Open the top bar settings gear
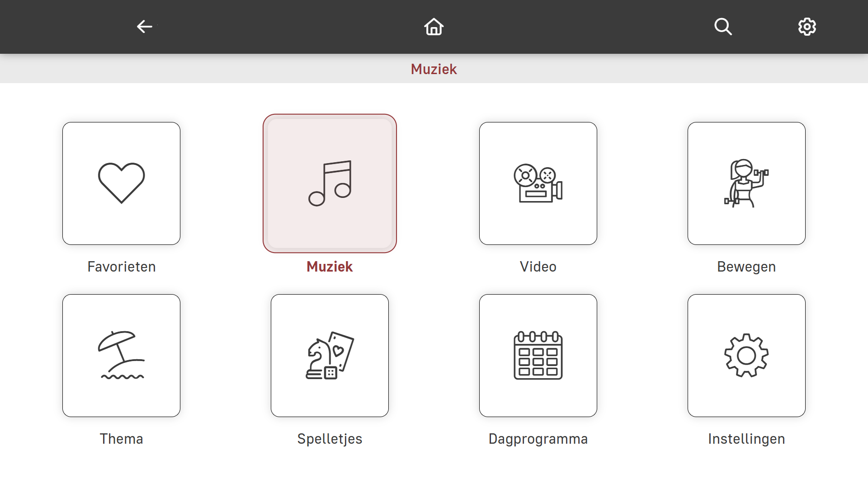This screenshot has height=488, width=868. pyautogui.click(x=807, y=27)
